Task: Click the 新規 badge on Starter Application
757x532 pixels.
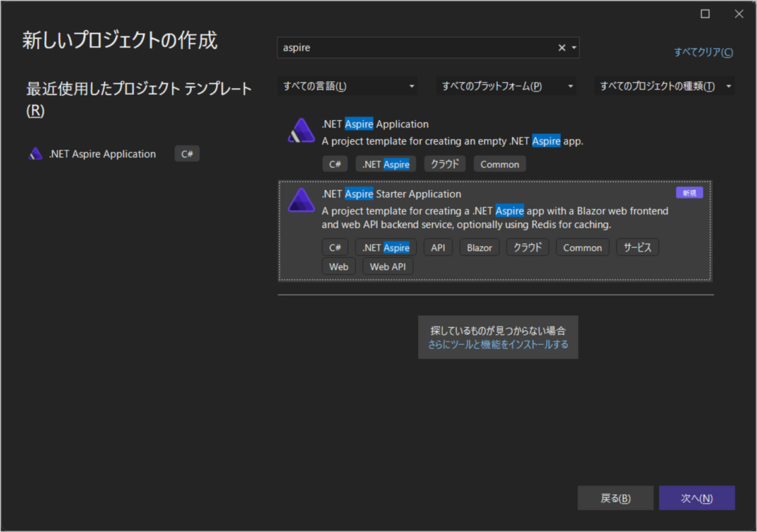Action: coord(689,193)
